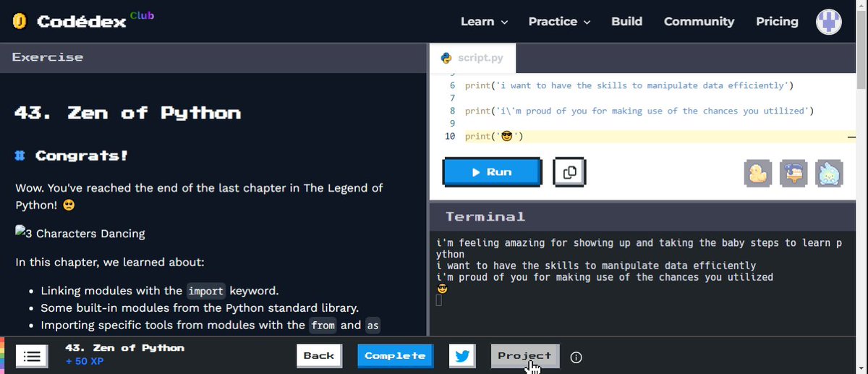
Task: Click the Exercise panel header
Action: pos(215,57)
